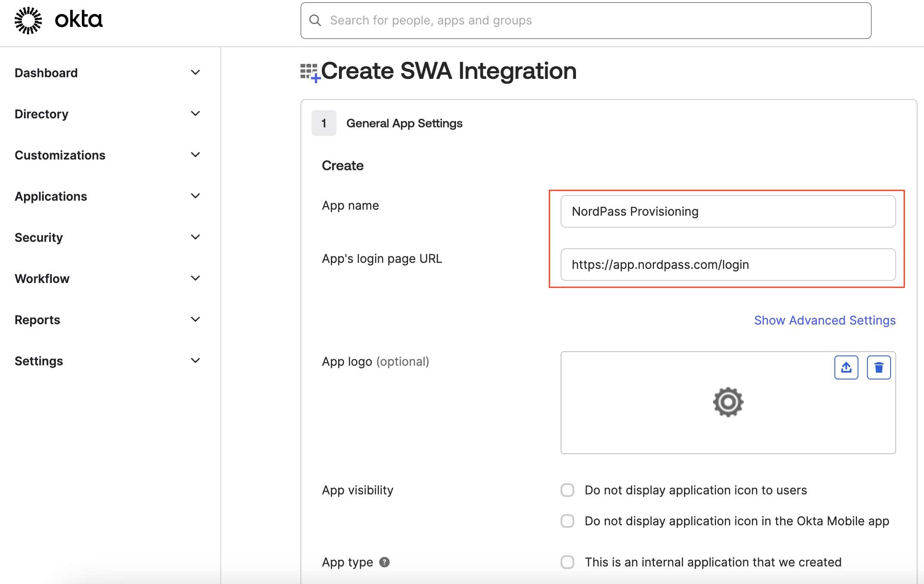Viewport: 924px width, 584px height.
Task: Click the Create SWA Integration title
Action: click(x=449, y=71)
